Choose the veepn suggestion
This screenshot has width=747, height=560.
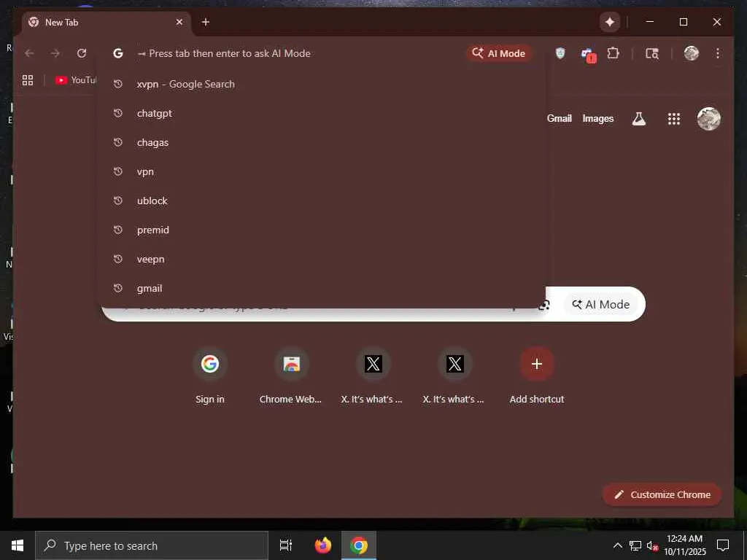pyautogui.click(x=322, y=259)
